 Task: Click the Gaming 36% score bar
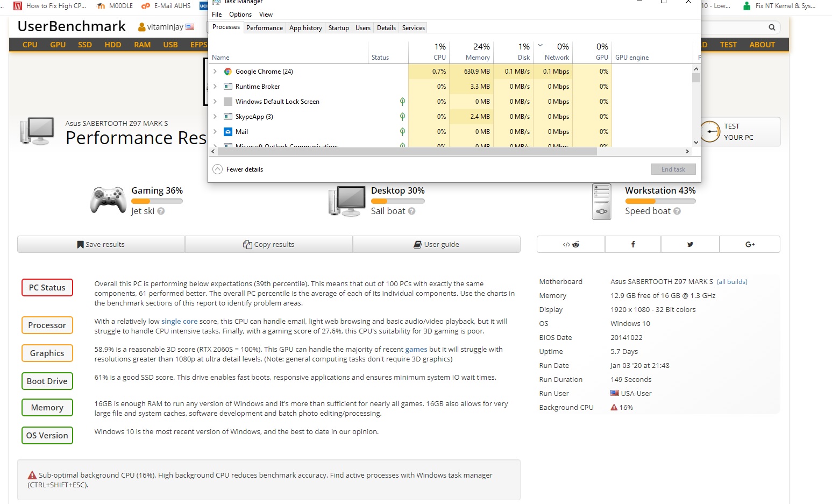tap(157, 201)
